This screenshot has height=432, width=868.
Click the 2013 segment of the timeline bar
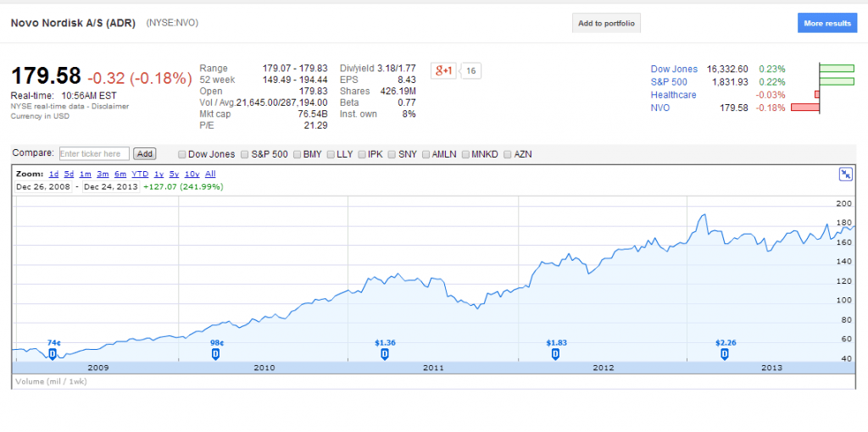[x=771, y=368]
